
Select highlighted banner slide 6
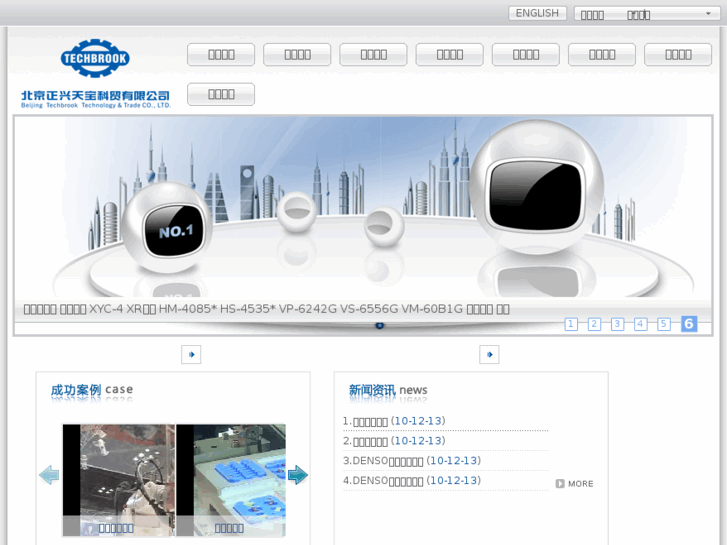pyautogui.click(x=689, y=323)
